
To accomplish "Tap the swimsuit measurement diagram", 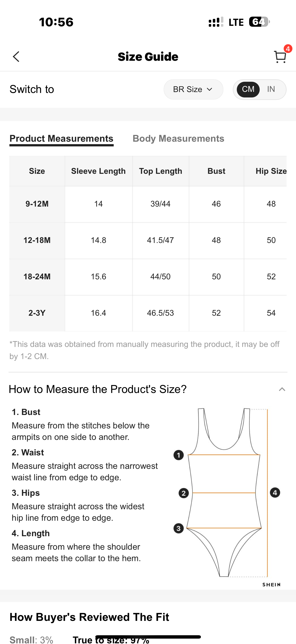I will click(224, 492).
